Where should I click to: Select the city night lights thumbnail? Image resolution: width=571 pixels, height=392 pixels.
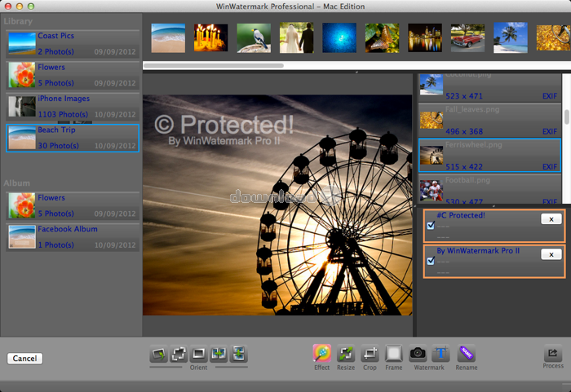(425, 38)
